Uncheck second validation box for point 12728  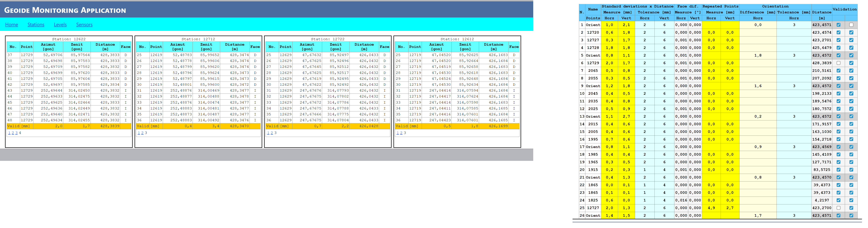point(851,48)
